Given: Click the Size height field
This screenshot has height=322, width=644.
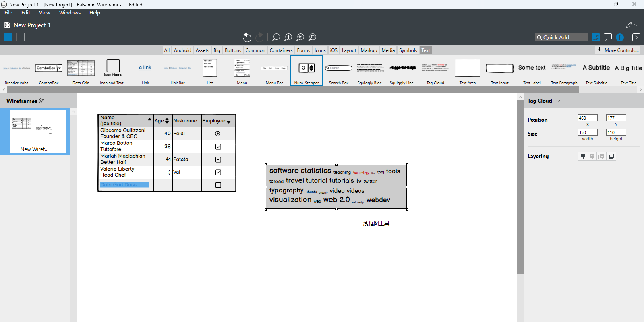Looking at the screenshot, I should [616, 132].
